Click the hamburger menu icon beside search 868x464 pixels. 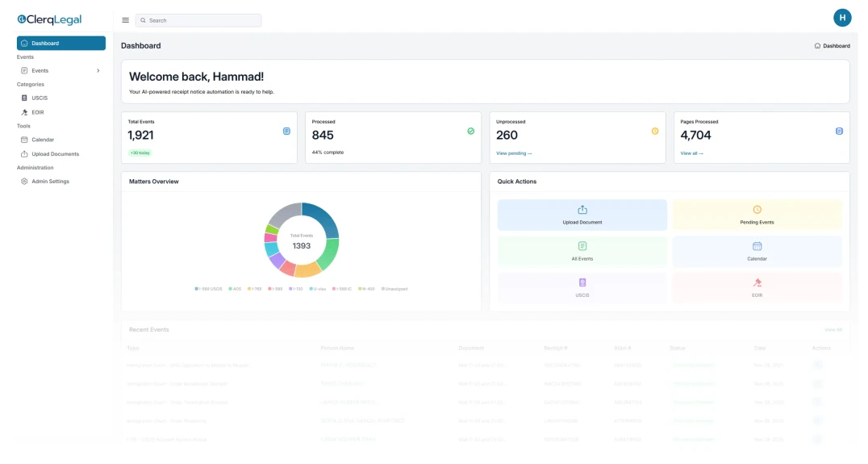tap(125, 20)
